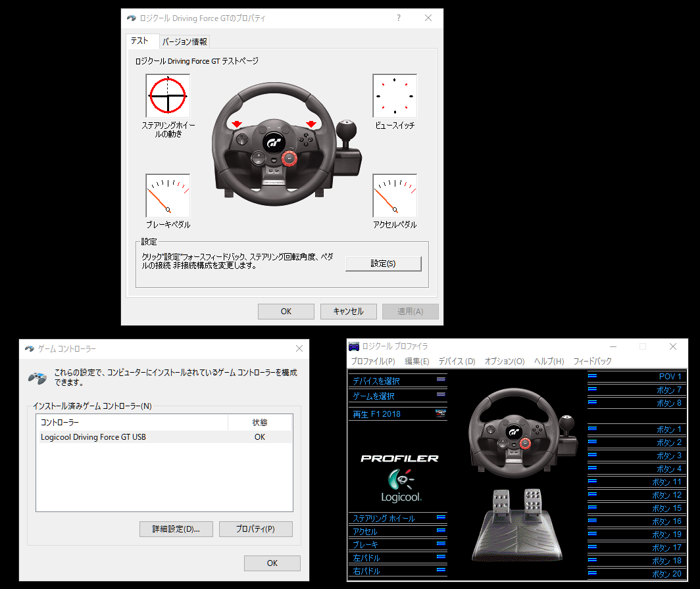Click ボタン 4 in Profiler list
Viewport: 700px width, 589px height.
[637, 469]
